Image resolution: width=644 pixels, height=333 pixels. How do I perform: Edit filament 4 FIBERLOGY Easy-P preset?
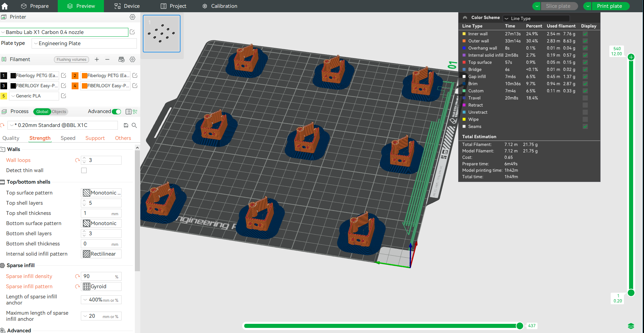pos(135,86)
